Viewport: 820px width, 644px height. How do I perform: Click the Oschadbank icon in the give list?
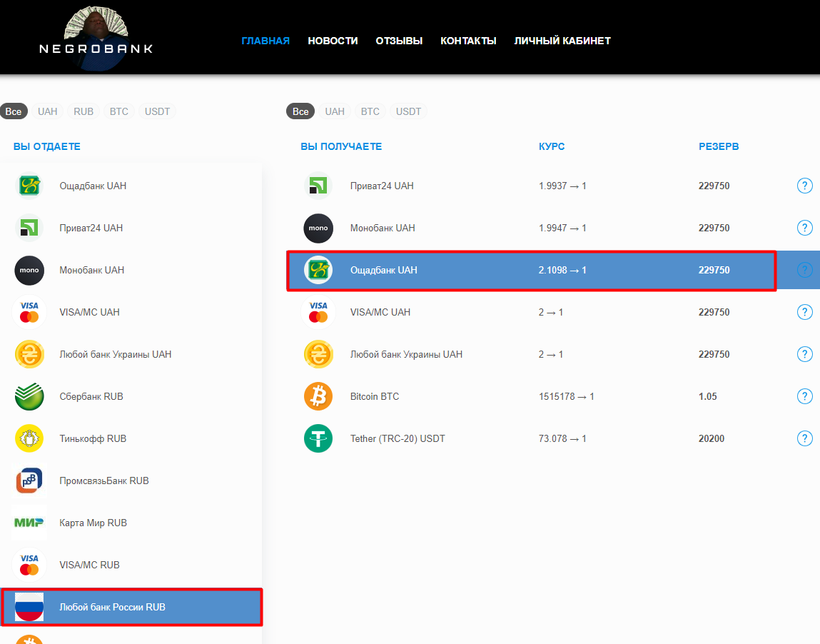[x=29, y=186]
